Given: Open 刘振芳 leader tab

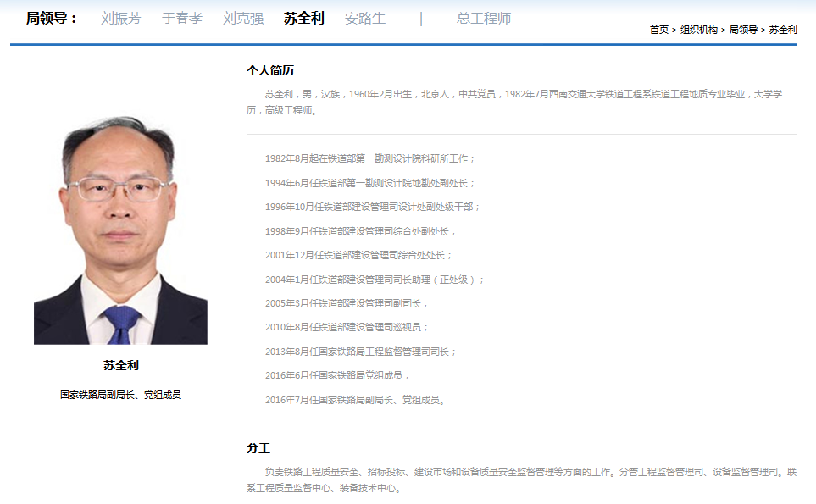Looking at the screenshot, I should click(120, 18).
